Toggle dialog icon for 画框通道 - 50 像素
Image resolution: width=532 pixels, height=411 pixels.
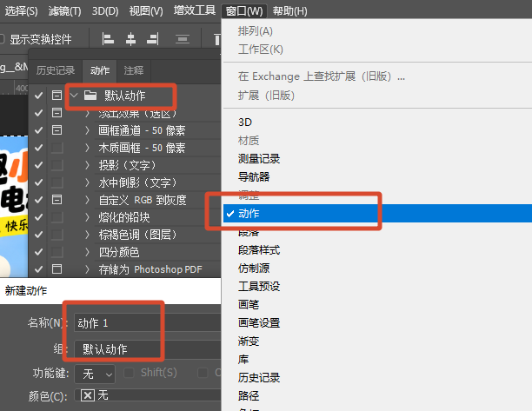(57, 129)
